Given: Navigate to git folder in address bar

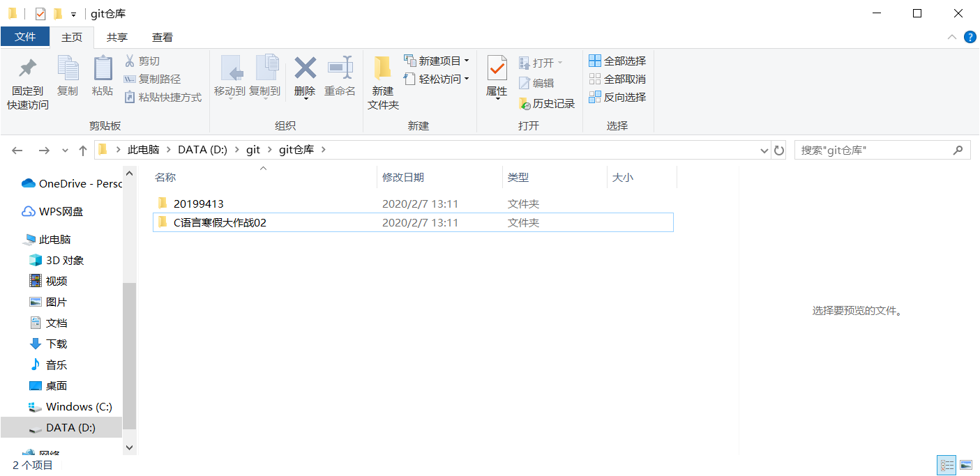Looking at the screenshot, I should click(253, 150).
